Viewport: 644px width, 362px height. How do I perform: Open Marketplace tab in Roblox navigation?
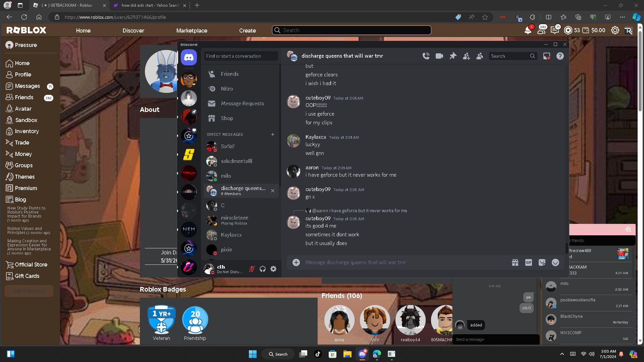click(192, 31)
